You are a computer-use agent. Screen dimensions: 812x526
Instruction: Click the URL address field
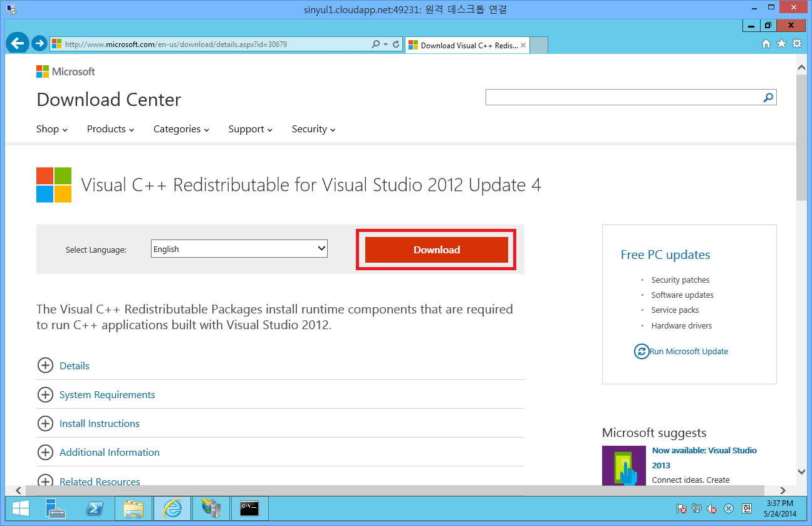point(210,45)
